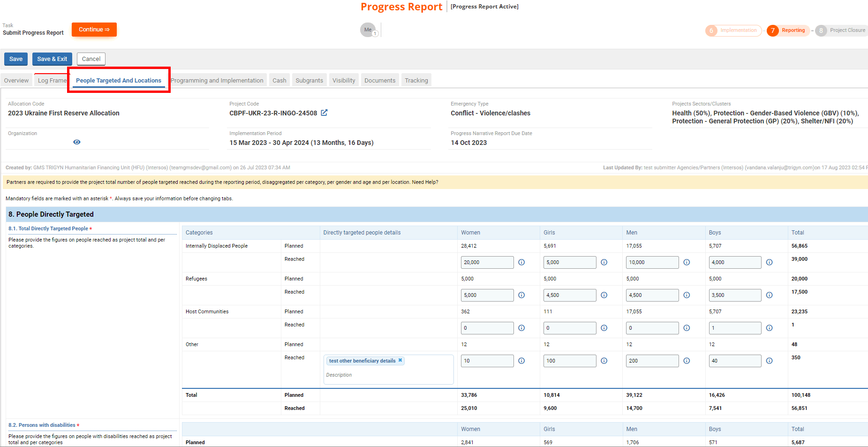Click the info icon next to IDP Women 20,000

pyautogui.click(x=521, y=262)
